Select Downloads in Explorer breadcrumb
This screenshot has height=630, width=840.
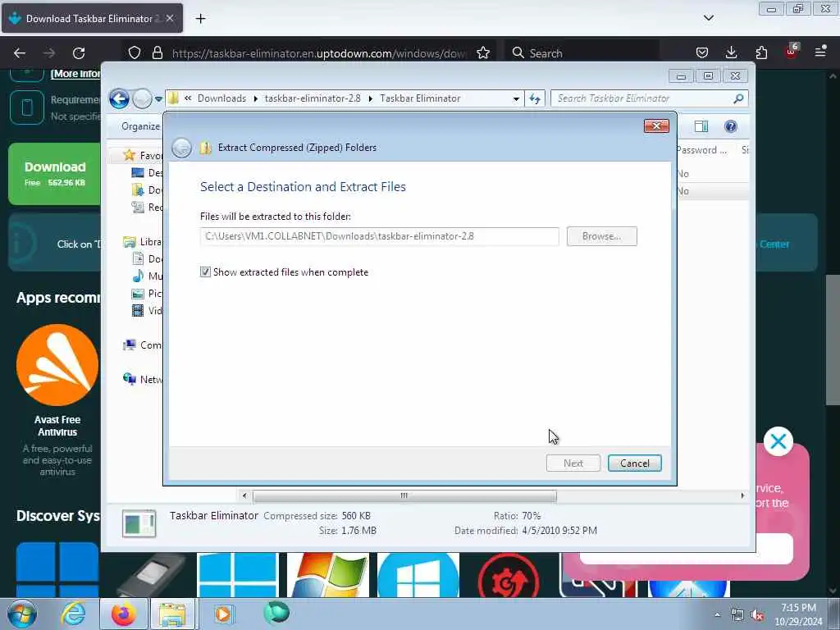tap(221, 98)
